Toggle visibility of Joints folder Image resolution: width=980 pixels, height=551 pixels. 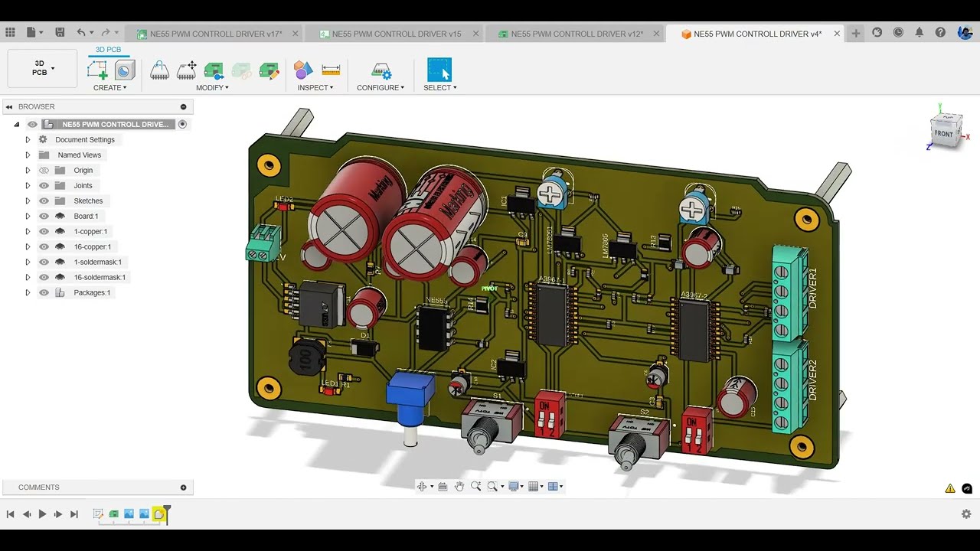(x=44, y=185)
